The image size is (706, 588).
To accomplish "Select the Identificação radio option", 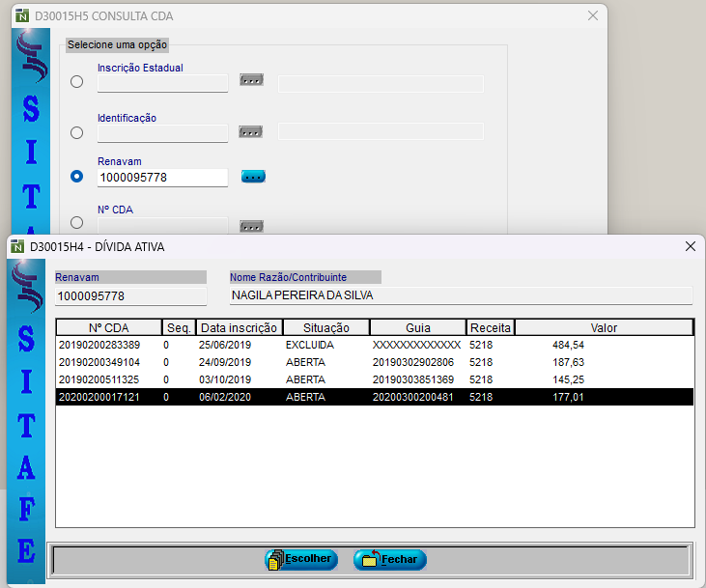I will (x=77, y=132).
